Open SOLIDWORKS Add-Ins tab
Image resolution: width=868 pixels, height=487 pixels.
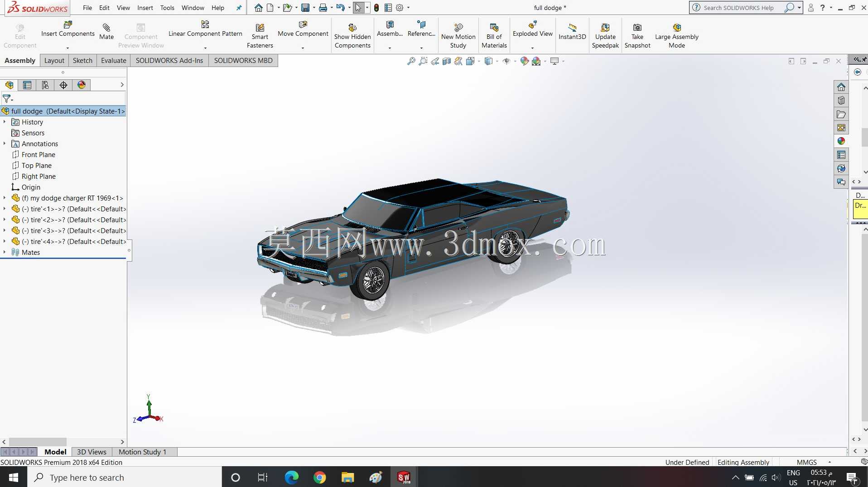(169, 60)
